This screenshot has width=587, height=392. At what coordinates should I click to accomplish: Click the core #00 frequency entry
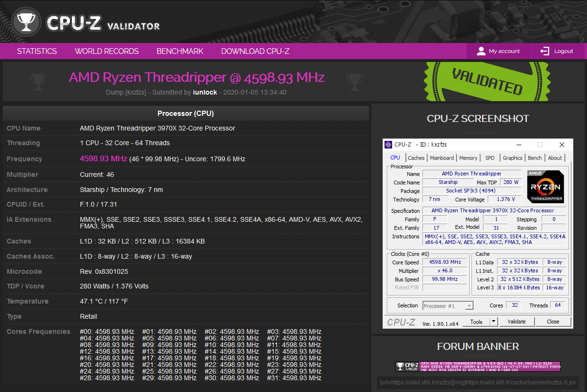tap(107, 331)
